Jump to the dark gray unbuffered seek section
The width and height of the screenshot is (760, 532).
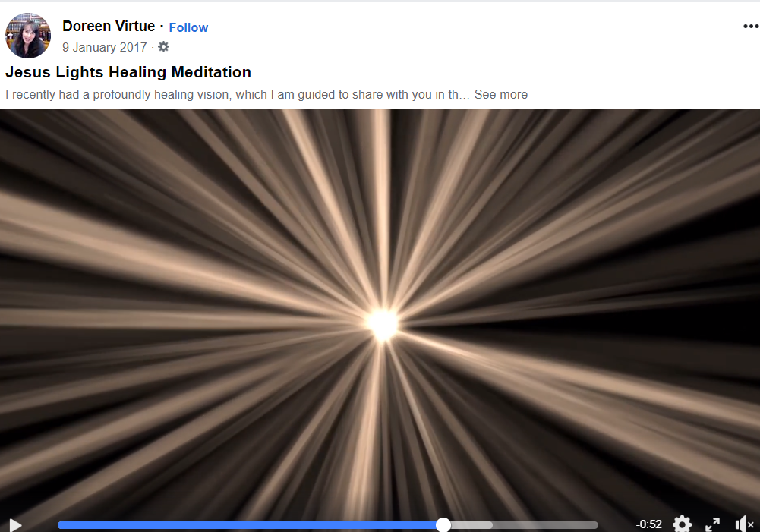pos(545,525)
